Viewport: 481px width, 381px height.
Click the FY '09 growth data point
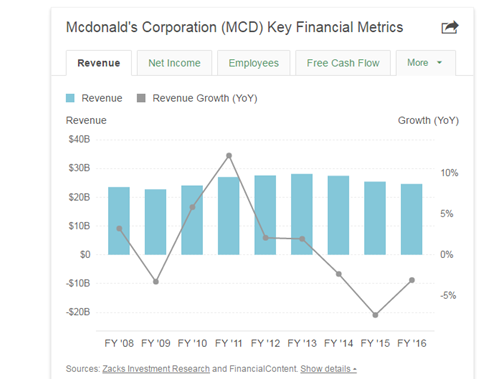point(156,282)
